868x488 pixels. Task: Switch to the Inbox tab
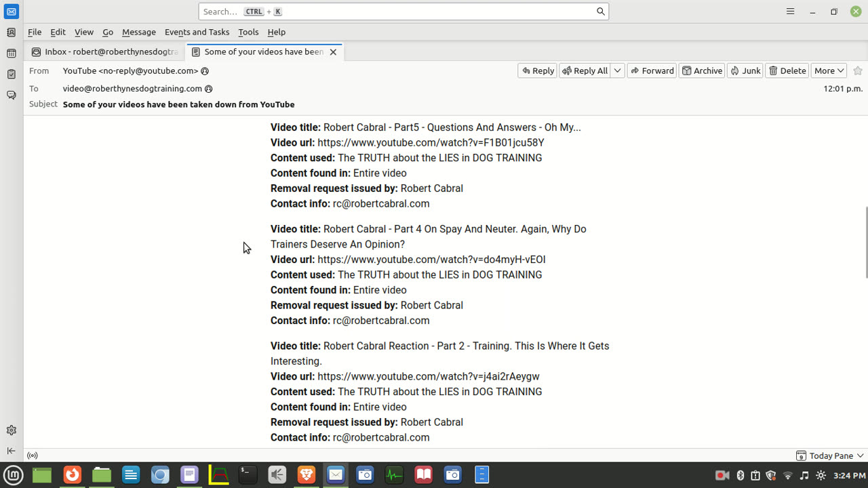point(105,52)
